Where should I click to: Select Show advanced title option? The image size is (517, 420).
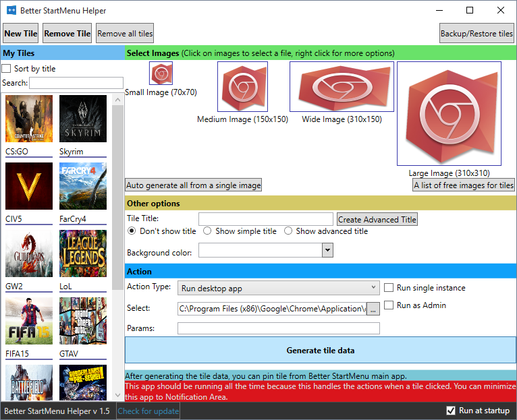[x=288, y=231]
